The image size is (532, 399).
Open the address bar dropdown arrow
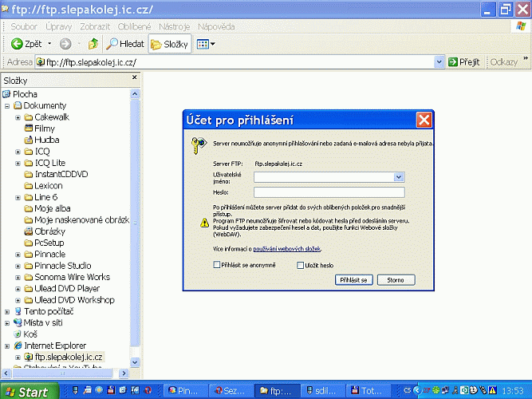coord(439,62)
